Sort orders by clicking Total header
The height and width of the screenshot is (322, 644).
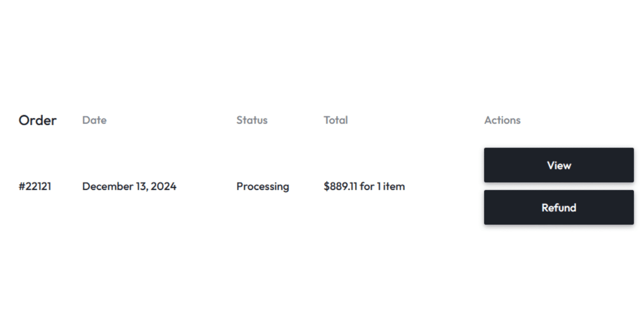[x=336, y=120]
